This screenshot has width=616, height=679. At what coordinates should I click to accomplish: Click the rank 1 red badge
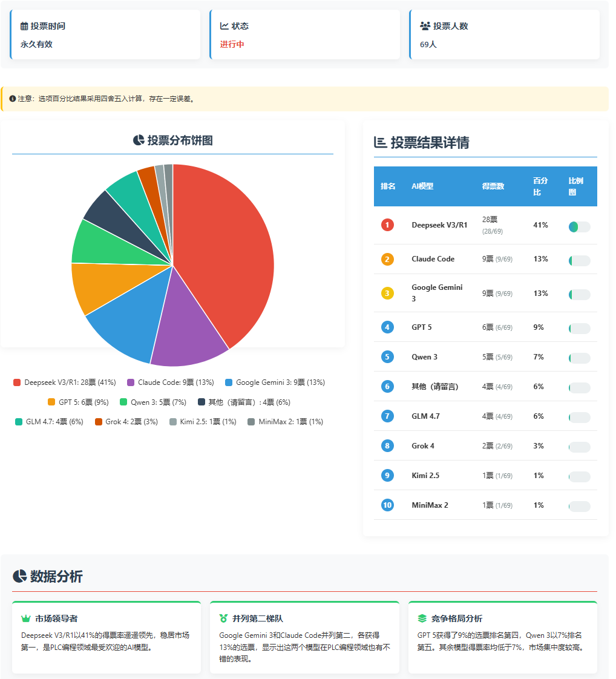[x=387, y=225]
